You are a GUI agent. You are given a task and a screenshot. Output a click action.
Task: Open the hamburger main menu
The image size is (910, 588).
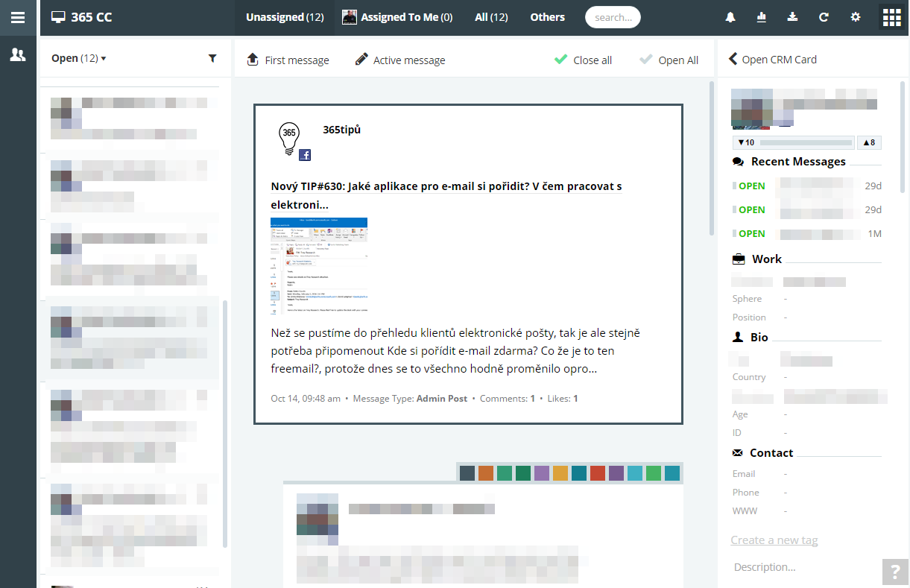(18, 17)
